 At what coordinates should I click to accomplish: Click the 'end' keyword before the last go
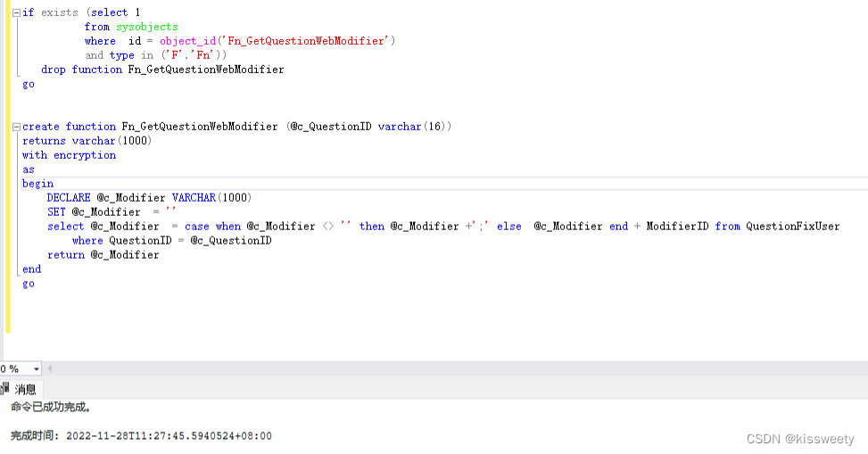(x=31, y=269)
